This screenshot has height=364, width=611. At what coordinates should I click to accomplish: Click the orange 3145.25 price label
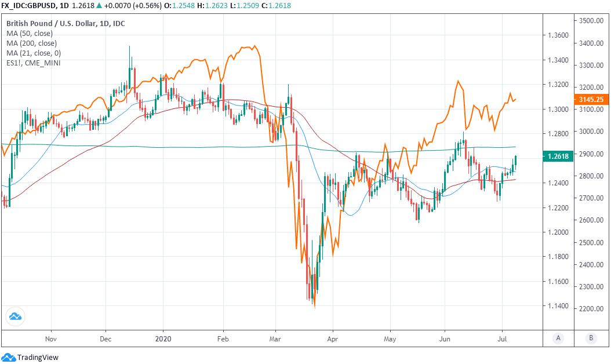[590, 99]
